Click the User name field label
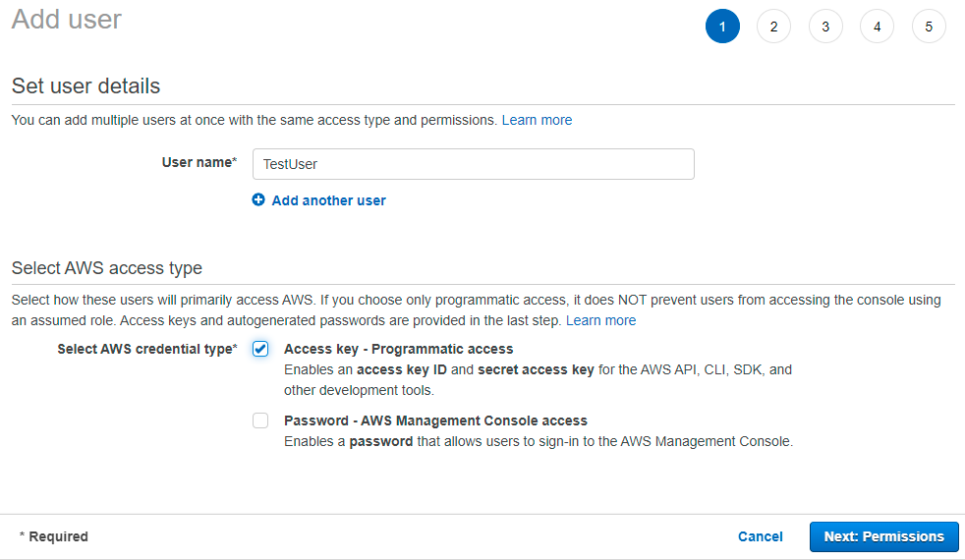Image resolution: width=965 pixels, height=560 pixels. 199,162
